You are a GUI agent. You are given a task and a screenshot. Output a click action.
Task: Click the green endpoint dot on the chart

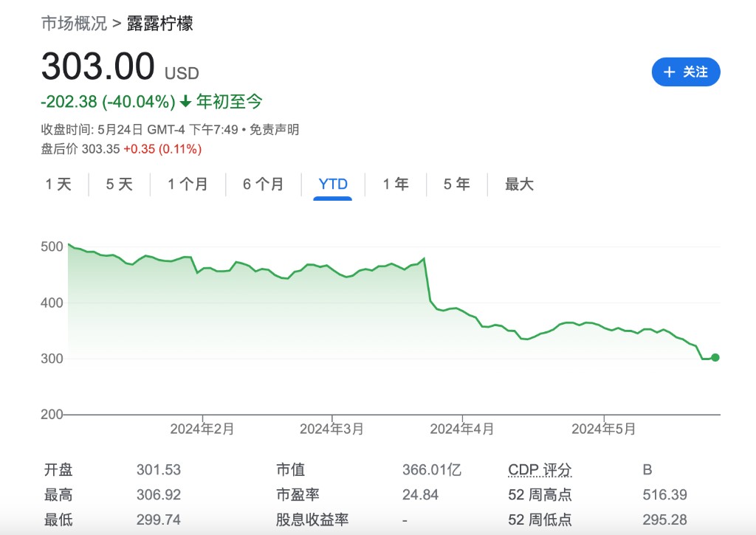pyautogui.click(x=715, y=358)
